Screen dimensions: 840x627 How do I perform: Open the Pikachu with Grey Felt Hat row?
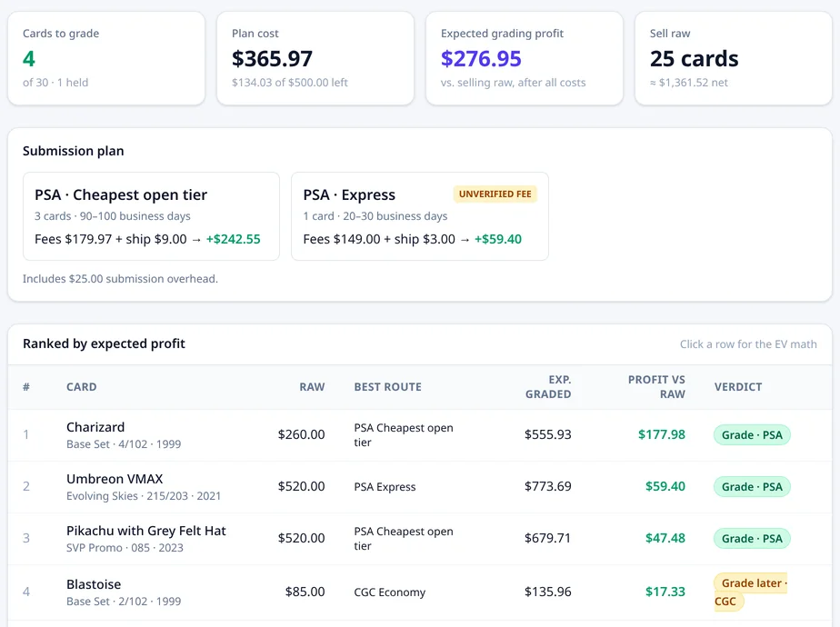point(419,539)
